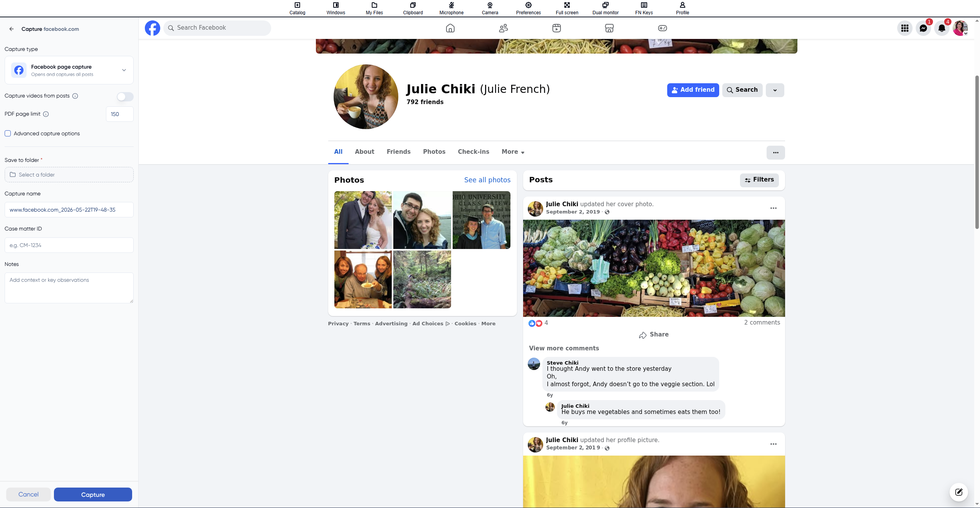This screenshot has width=980, height=508.
Task: Enable Dual monitor mode
Action: [605, 8]
